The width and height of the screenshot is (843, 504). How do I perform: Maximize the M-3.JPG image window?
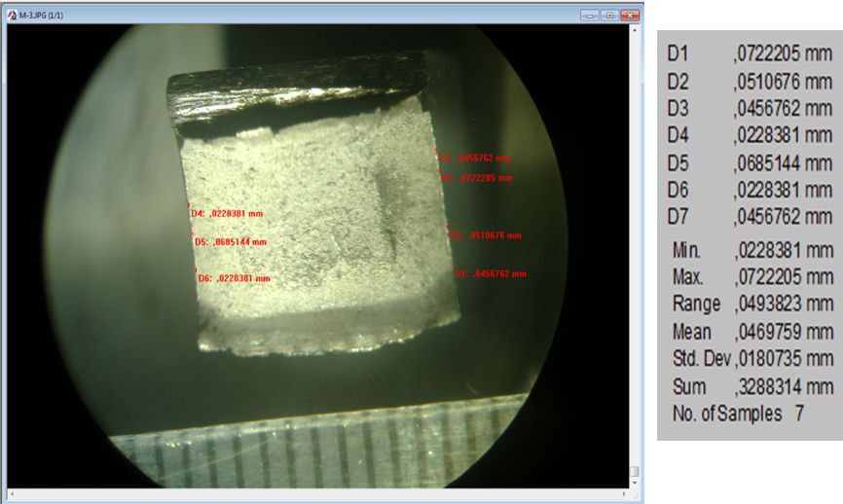click(x=609, y=15)
